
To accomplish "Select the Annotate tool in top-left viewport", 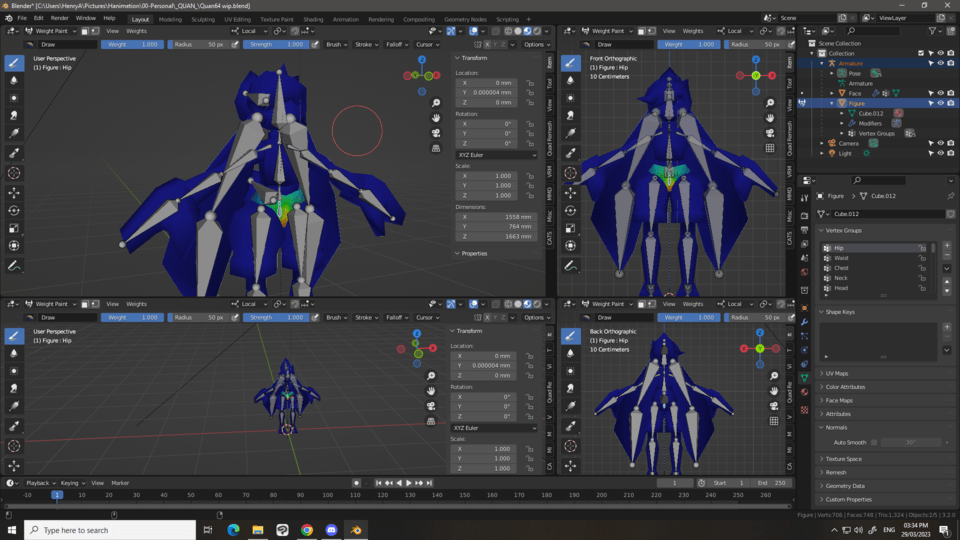I will [x=14, y=266].
